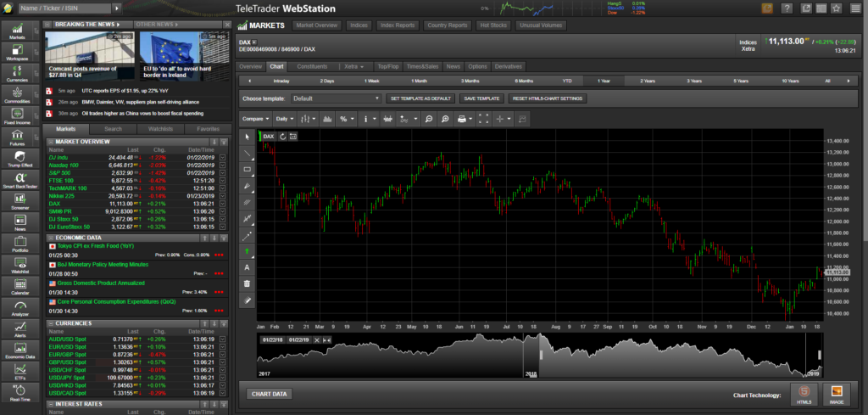
Task: Open the percent scale dropdown
Action: 346,119
